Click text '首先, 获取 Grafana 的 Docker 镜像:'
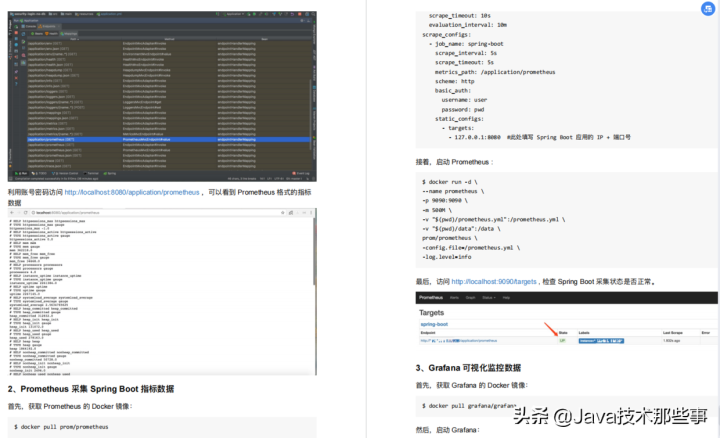The image size is (720, 438). click(x=472, y=386)
